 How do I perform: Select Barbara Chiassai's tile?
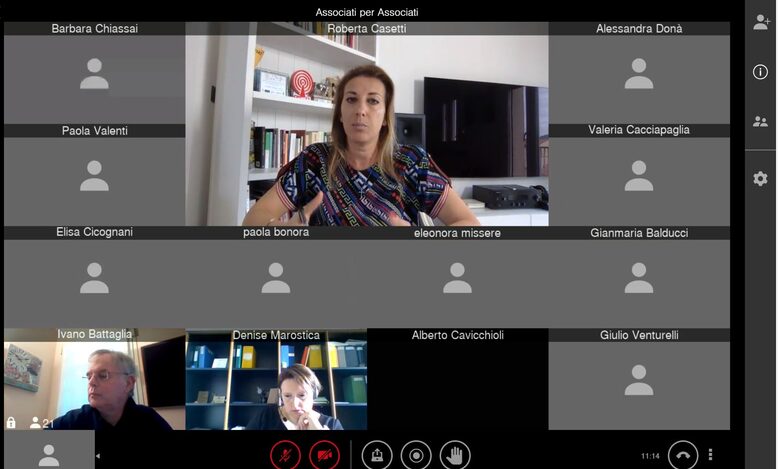point(95,73)
